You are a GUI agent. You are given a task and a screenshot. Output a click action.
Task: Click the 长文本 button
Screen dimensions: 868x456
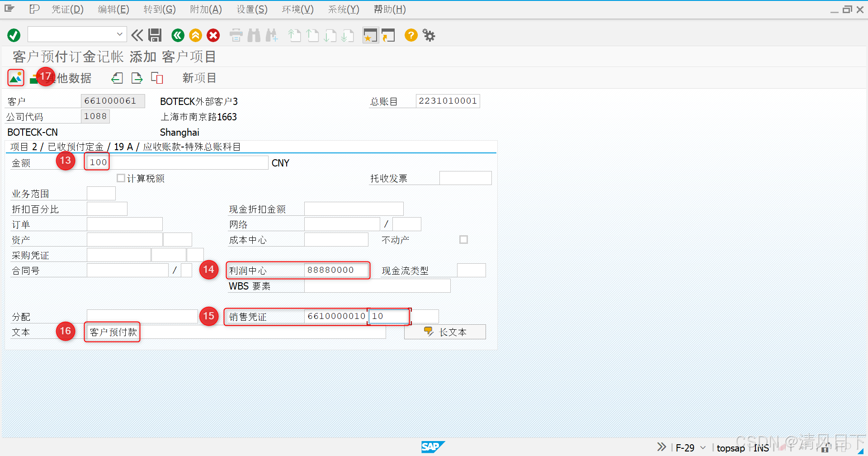click(x=444, y=332)
